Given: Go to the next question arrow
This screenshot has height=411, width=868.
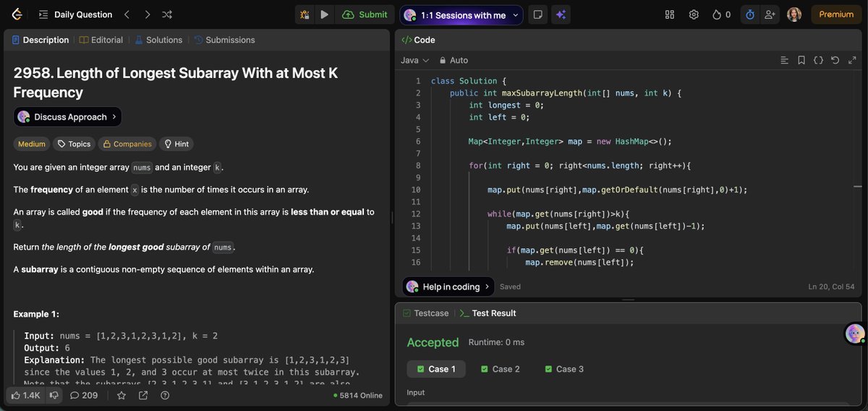Looking at the screenshot, I should coord(148,14).
